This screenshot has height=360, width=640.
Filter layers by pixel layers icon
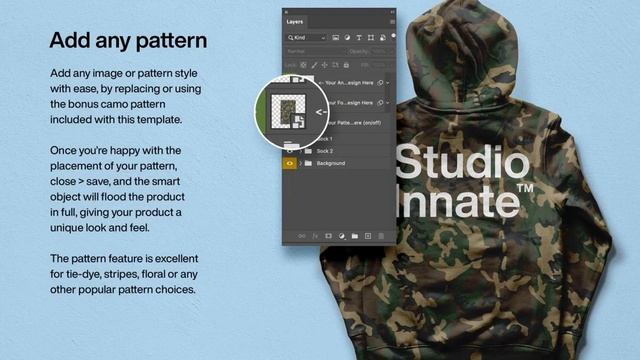(x=335, y=38)
